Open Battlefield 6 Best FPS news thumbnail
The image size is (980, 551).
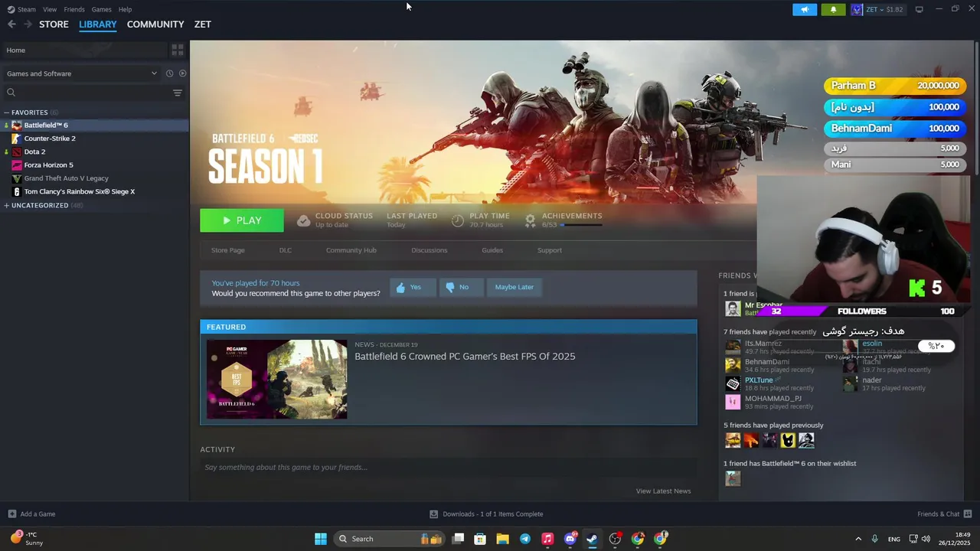click(x=276, y=380)
